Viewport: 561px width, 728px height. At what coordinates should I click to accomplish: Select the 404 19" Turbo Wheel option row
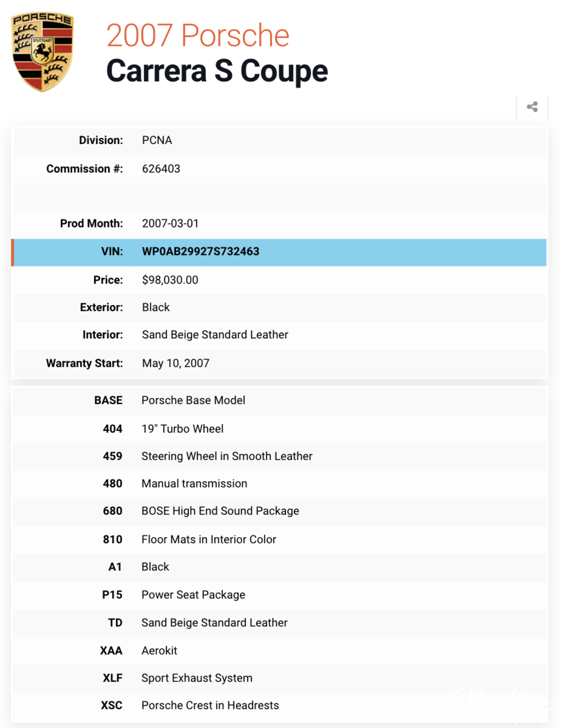279,429
